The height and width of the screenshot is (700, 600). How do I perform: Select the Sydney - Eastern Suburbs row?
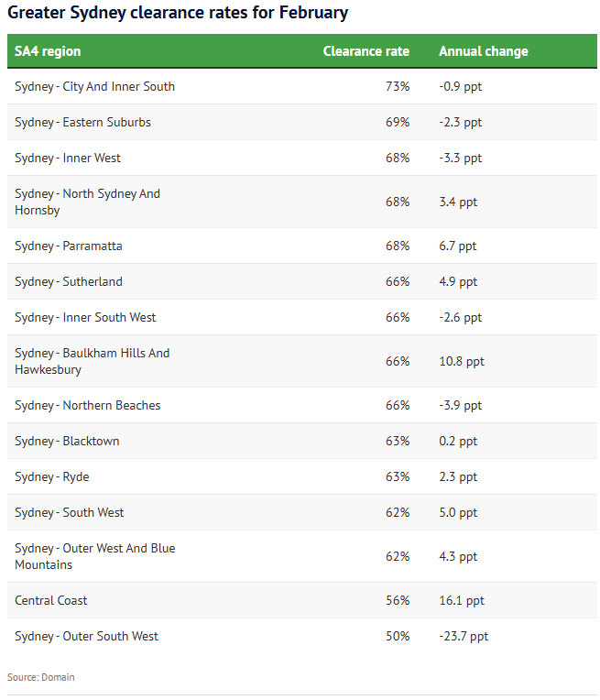301,123
